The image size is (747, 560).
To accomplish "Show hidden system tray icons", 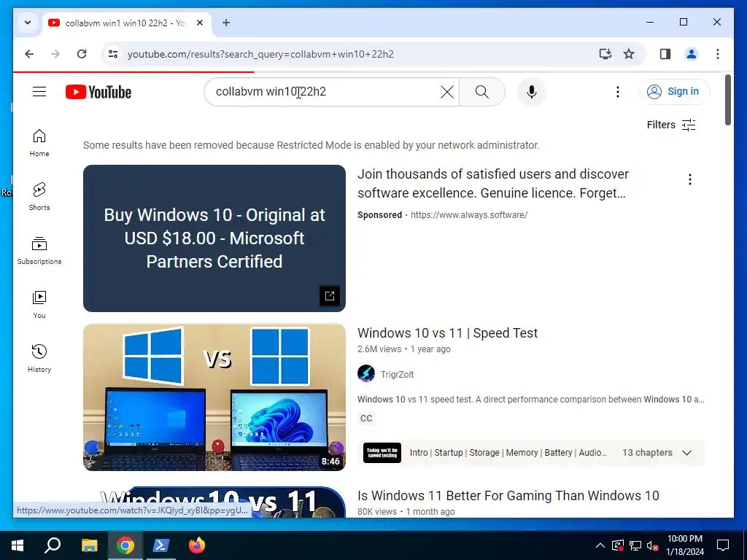I will pos(600,545).
